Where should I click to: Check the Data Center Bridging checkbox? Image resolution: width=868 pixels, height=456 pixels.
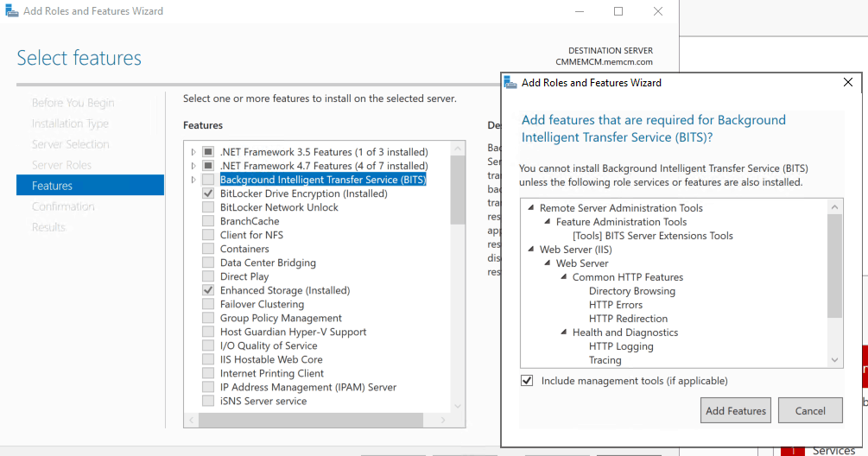(208, 263)
